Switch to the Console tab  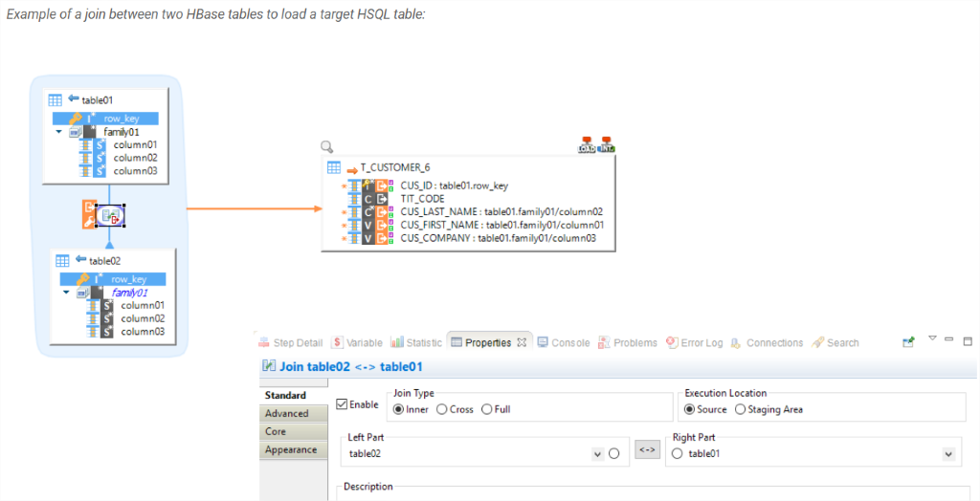tap(563, 342)
